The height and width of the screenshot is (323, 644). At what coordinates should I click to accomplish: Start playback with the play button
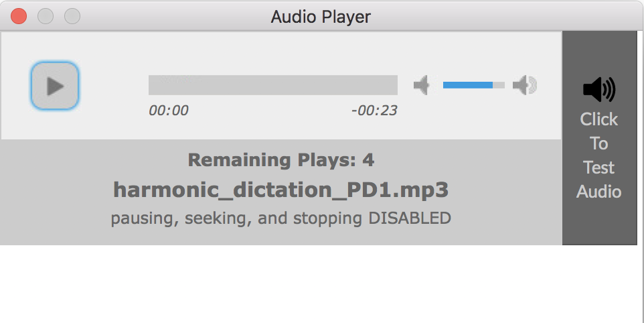pos(55,86)
